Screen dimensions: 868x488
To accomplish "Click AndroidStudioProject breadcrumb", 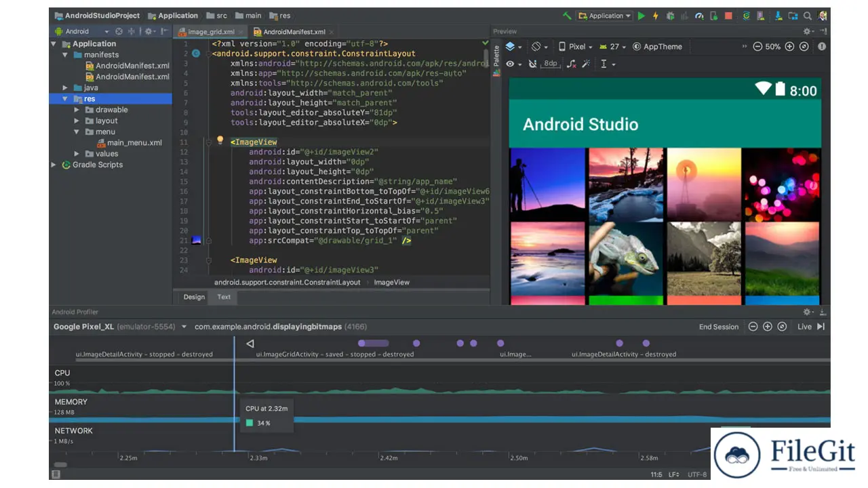I will 97,16.
